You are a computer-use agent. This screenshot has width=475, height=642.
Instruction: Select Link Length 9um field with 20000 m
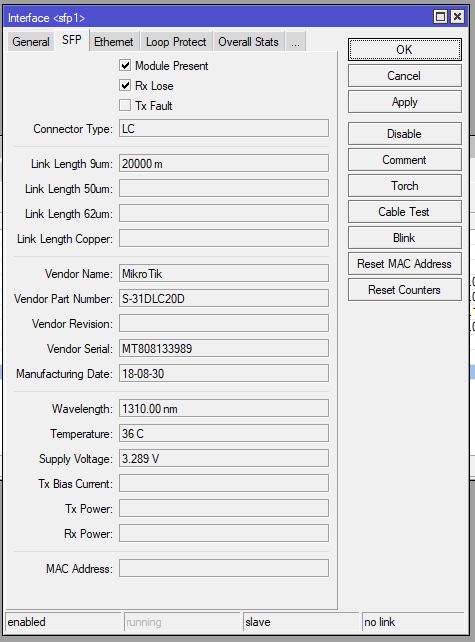[x=224, y=163]
